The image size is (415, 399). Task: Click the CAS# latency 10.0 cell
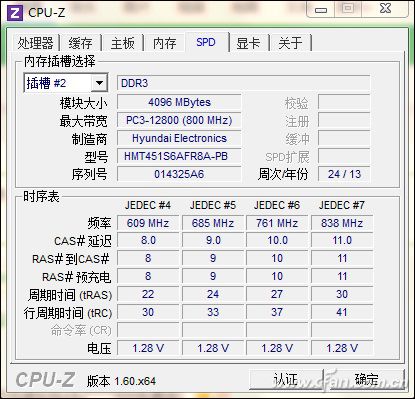[277, 240]
